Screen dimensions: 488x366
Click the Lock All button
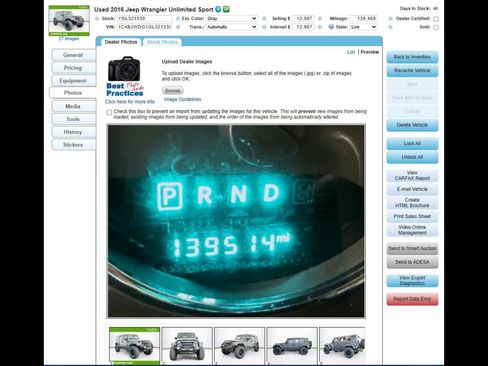(412, 143)
